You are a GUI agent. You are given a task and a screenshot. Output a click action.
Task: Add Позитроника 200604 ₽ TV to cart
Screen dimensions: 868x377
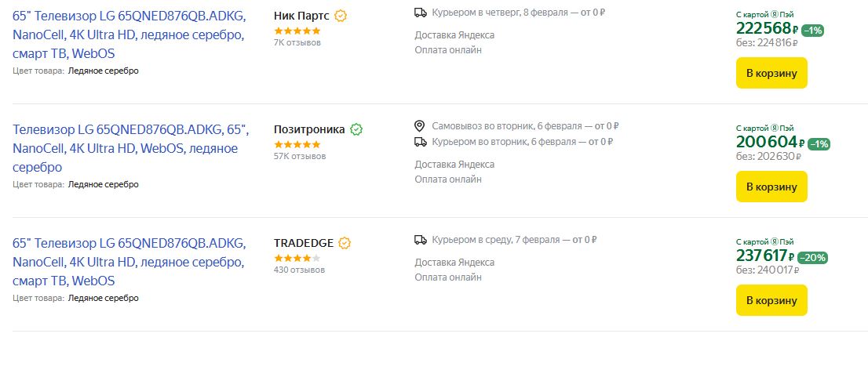point(771,187)
